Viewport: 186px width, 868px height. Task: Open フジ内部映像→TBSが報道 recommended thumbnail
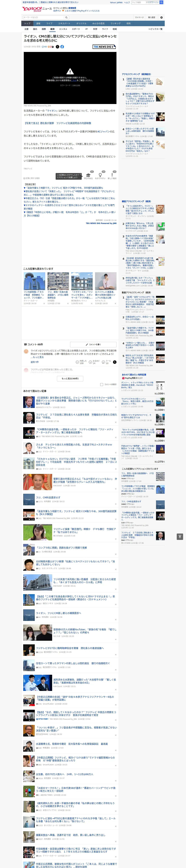pyautogui.click(x=34, y=281)
